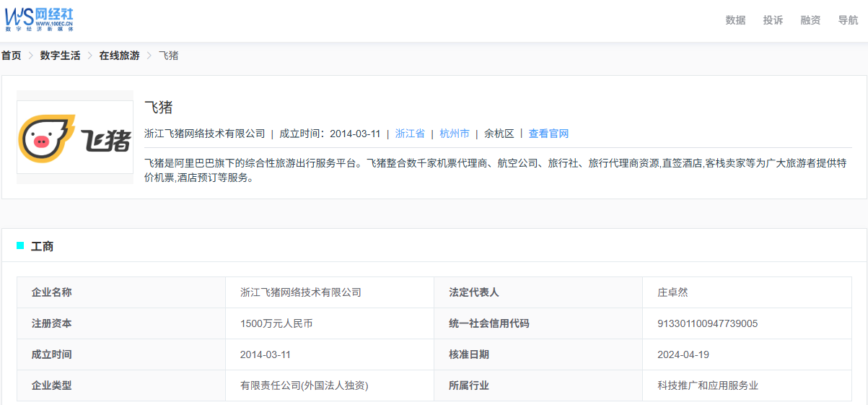This screenshot has width=868, height=405.
Task: Select the 庄卓然 cell
Action: click(x=747, y=292)
